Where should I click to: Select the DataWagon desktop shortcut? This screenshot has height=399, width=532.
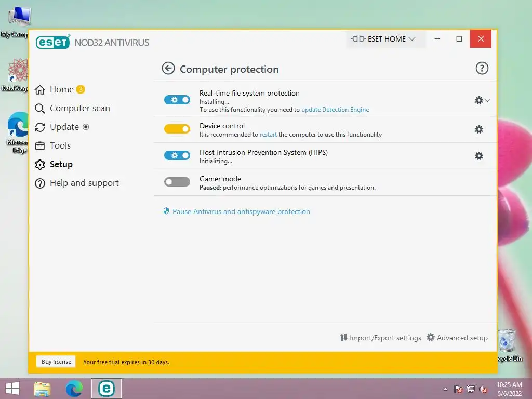15,75
